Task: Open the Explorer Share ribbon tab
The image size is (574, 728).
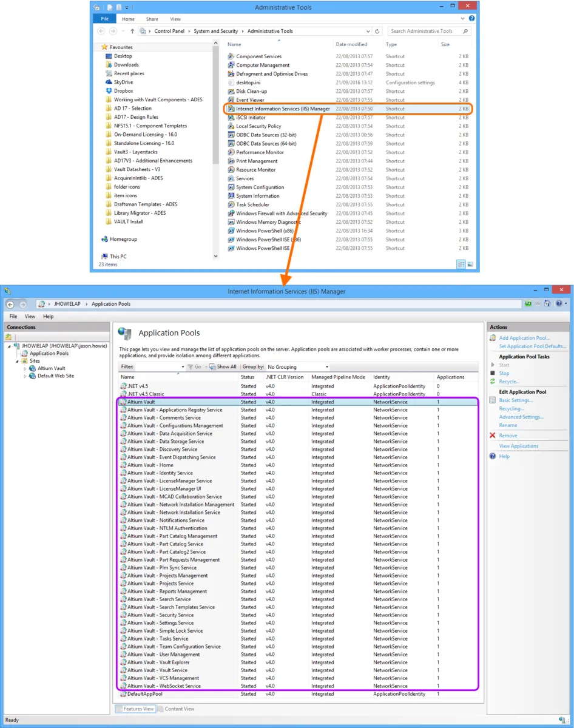Action: pyautogui.click(x=152, y=19)
